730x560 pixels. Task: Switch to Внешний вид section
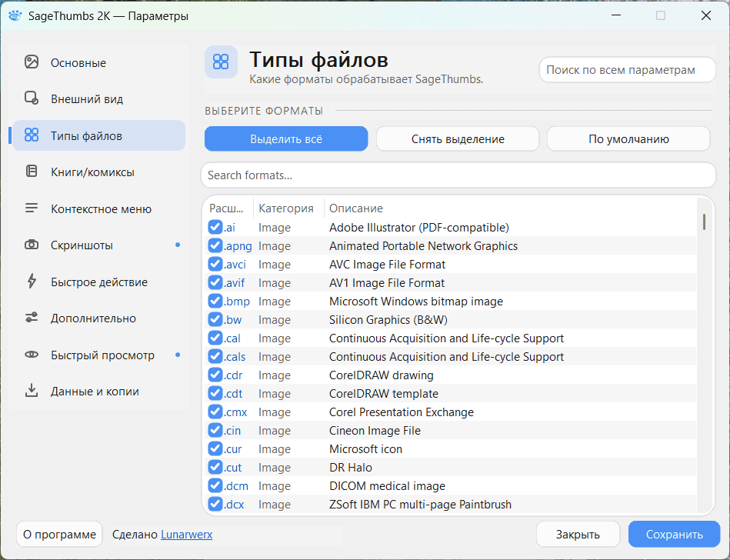pos(98,98)
